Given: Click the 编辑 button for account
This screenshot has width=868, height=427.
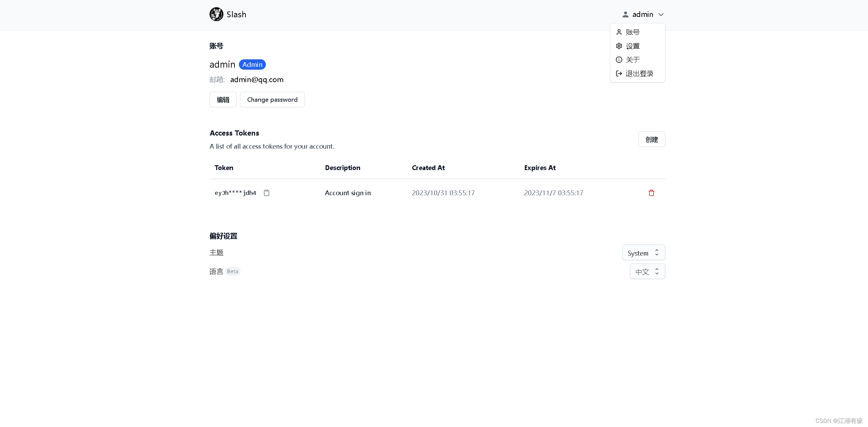Looking at the screenshot, I should click(x=223, y=100).
